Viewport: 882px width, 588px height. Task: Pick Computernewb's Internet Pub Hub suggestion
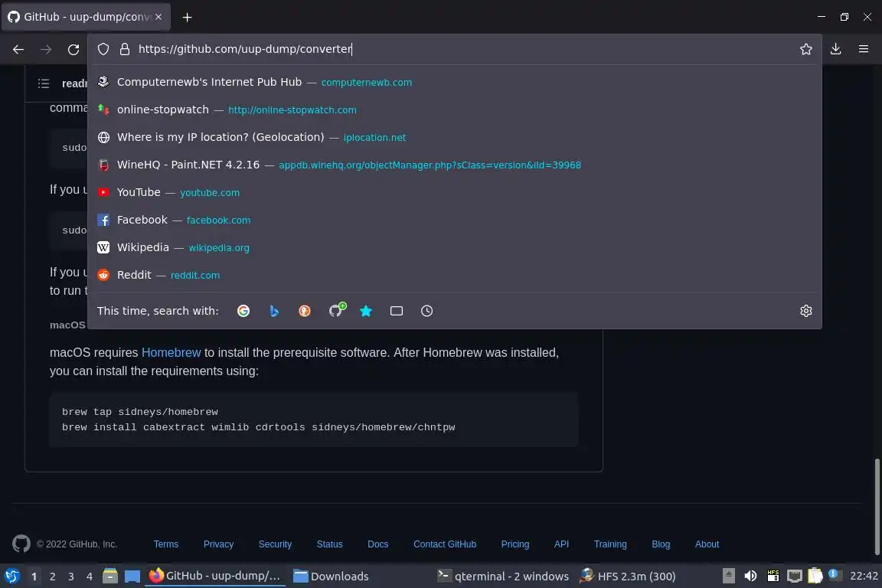(x=455, y=82)
